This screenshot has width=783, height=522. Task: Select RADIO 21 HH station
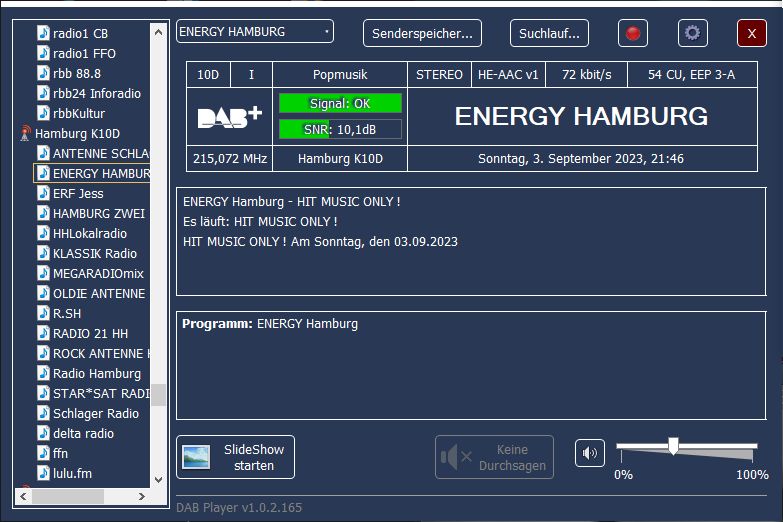pyautogui.click(x=90, y=333)
